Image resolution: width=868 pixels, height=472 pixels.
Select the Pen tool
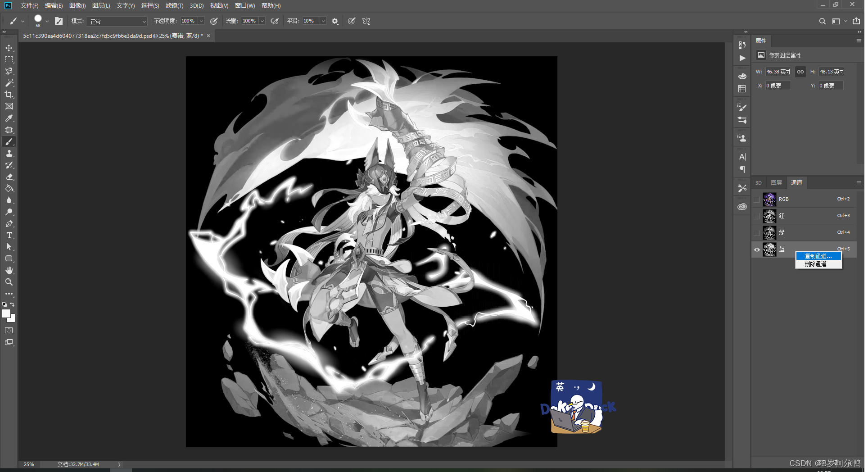point(9,223)
